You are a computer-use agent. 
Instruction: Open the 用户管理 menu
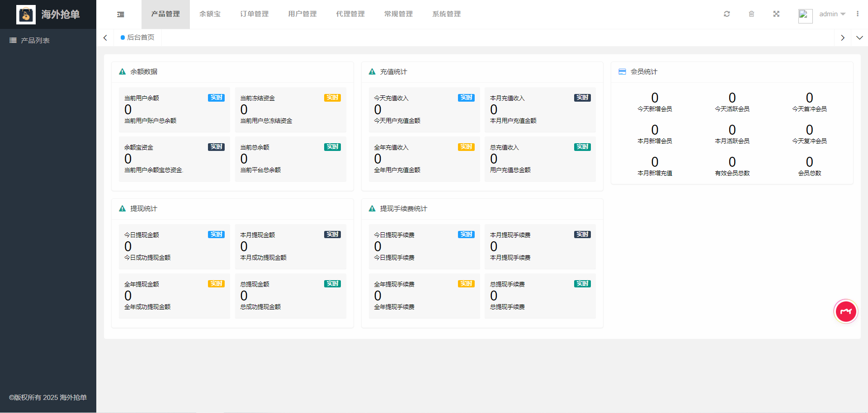click(x=302, y=14)
